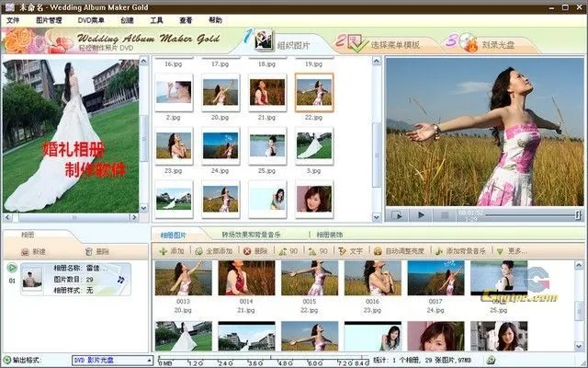Open 帮助 menu
This screenshot has height=368, width=588.
pyautogui.click(x=215, y=20)
